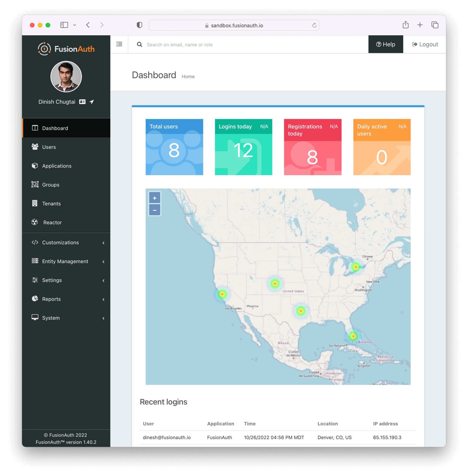Go forward in browser history
The image size is (468, 476).
(102, 25)
